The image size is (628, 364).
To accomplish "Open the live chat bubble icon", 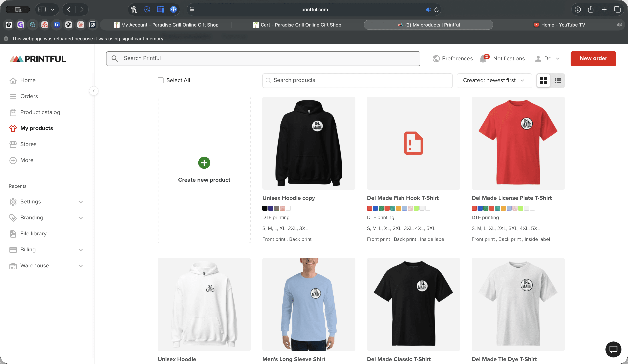I will click(613, 349).
